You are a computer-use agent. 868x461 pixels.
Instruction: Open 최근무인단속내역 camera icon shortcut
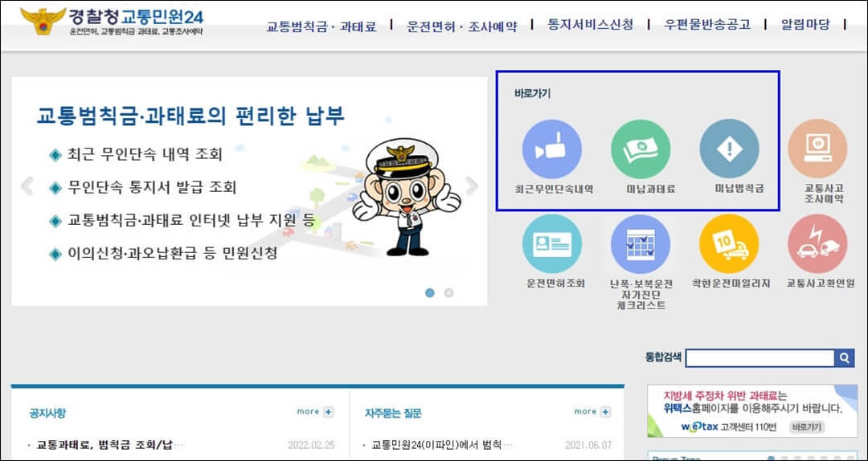coord(551,149)
